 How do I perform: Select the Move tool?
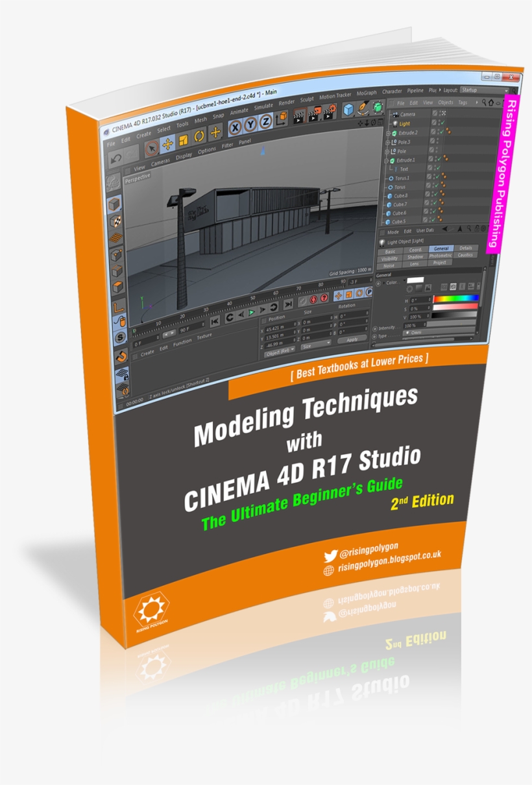(168, 145)
